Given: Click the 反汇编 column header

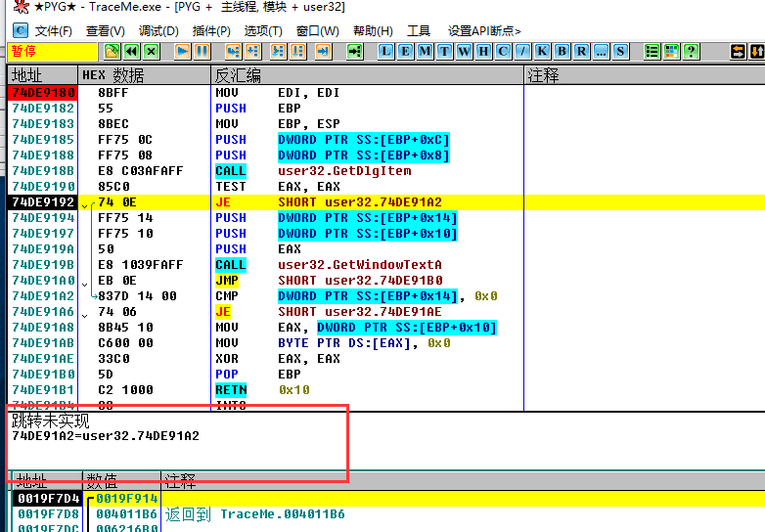Looking at the screenshot, I should point(368,75).
